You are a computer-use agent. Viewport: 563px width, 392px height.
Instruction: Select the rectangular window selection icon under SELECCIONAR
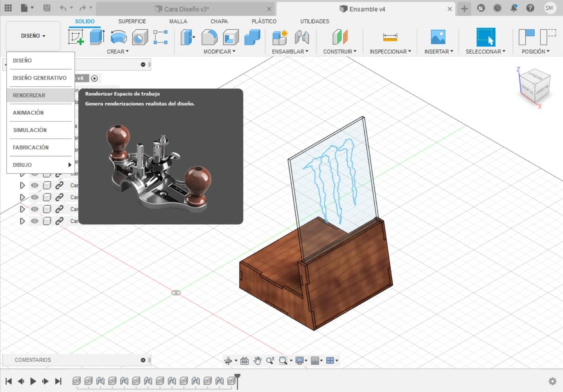click(486, 38)
